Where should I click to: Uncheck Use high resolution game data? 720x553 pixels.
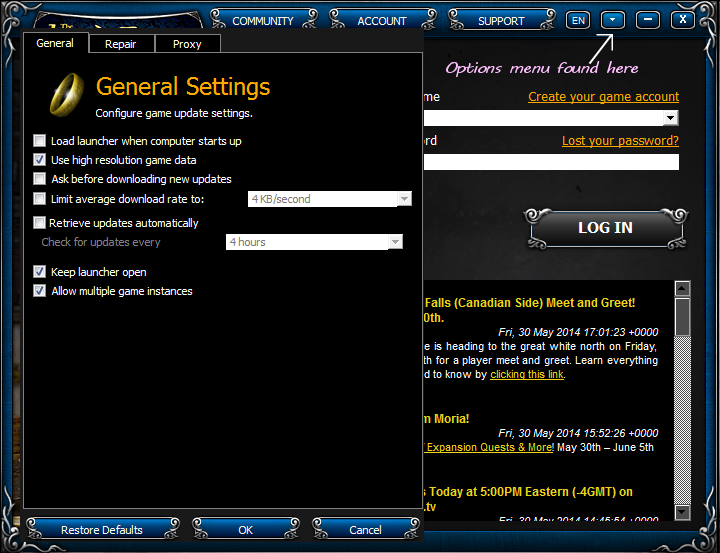point(39,159)
